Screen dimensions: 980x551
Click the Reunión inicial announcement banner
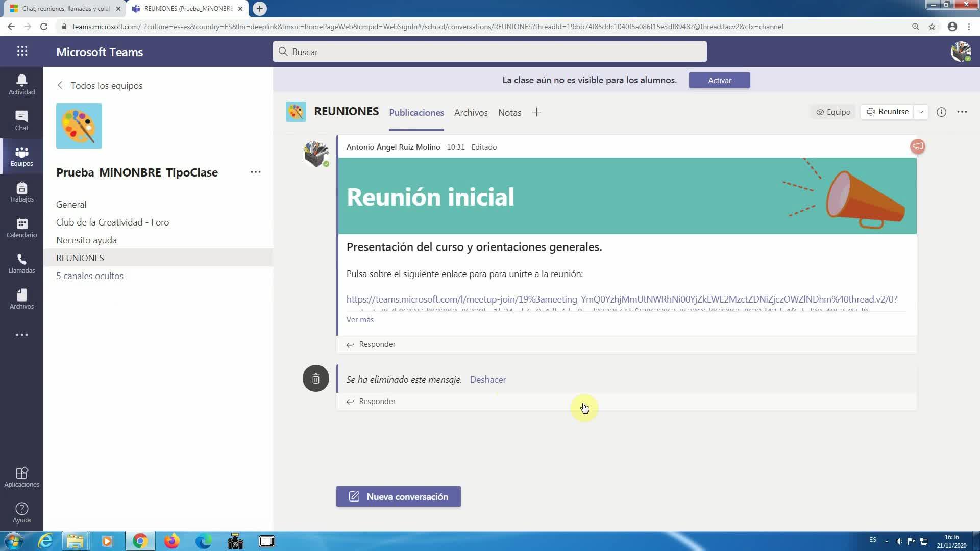tap(627, 196)
